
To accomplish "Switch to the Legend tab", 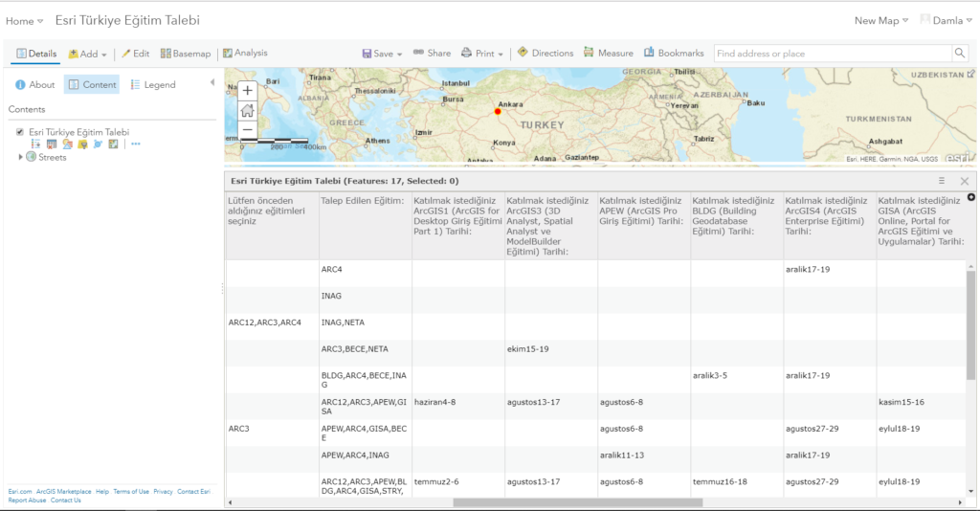I will [153, 84].
